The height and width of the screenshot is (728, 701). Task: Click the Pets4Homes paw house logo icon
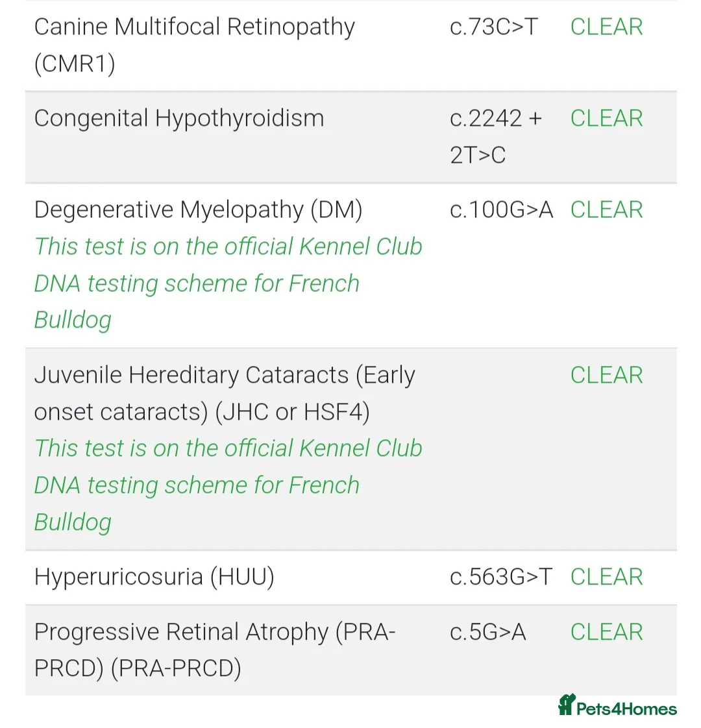pyautogui.click(x=567, y=705)
